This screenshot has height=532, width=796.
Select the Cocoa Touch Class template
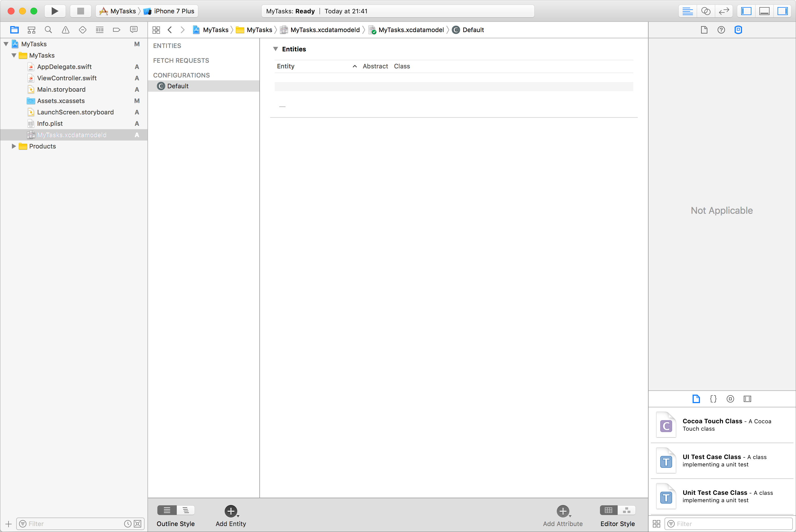click(x=722, y=425)
